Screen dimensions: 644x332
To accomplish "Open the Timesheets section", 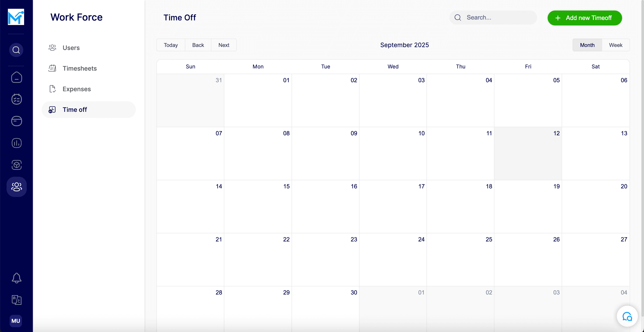I will tap(80, 68).
